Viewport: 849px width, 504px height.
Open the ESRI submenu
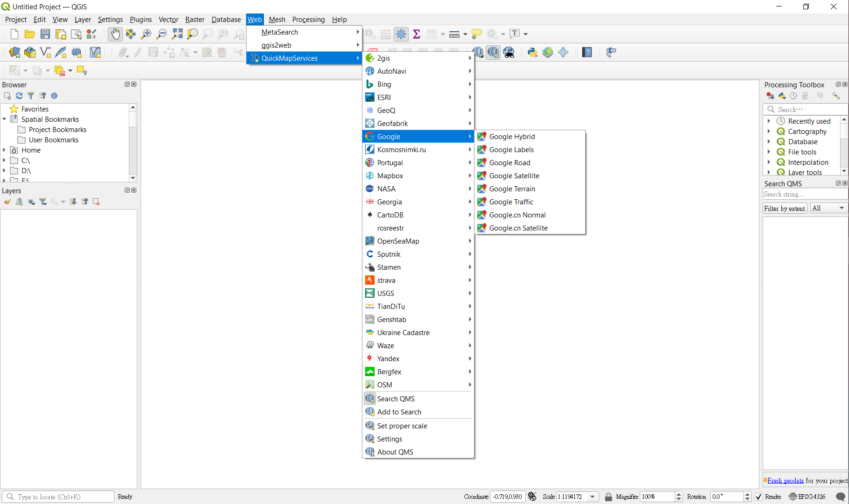point(418,98)
